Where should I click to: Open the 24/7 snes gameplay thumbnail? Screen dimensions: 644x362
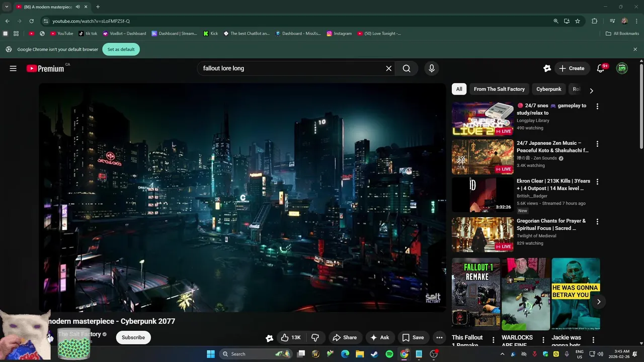[x=482, y=119]
